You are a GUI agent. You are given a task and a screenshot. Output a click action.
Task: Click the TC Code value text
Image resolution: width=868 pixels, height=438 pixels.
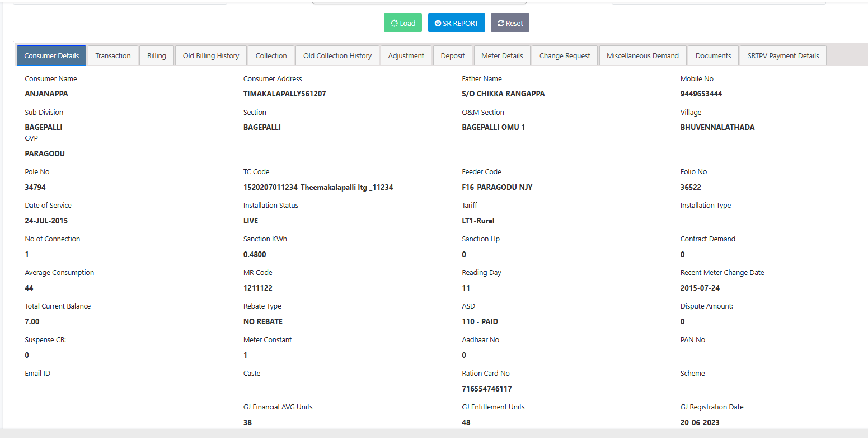(x=318, y=187)
